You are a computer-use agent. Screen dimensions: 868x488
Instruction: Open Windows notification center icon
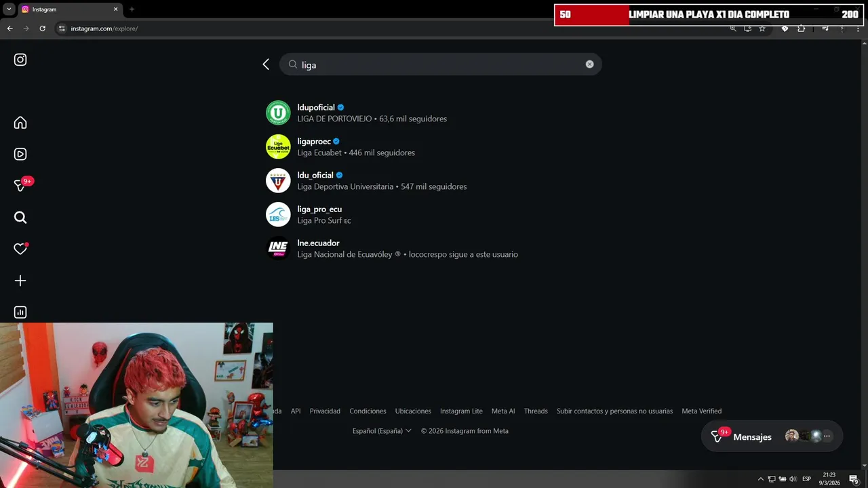click(x=854, y=479)
